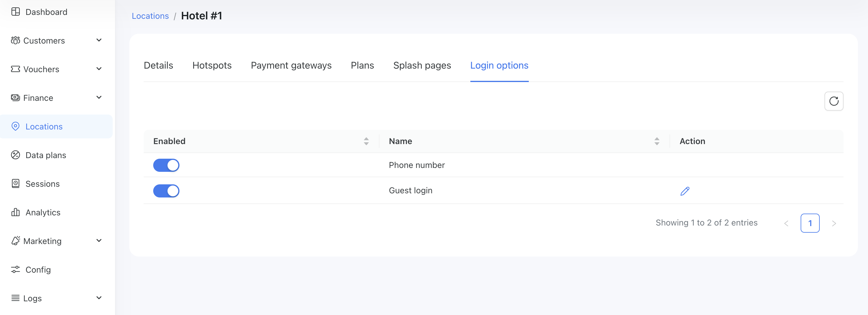Click the Locations breadcrumb link
This screenshot has height=315, width=868.
point(150,16)
